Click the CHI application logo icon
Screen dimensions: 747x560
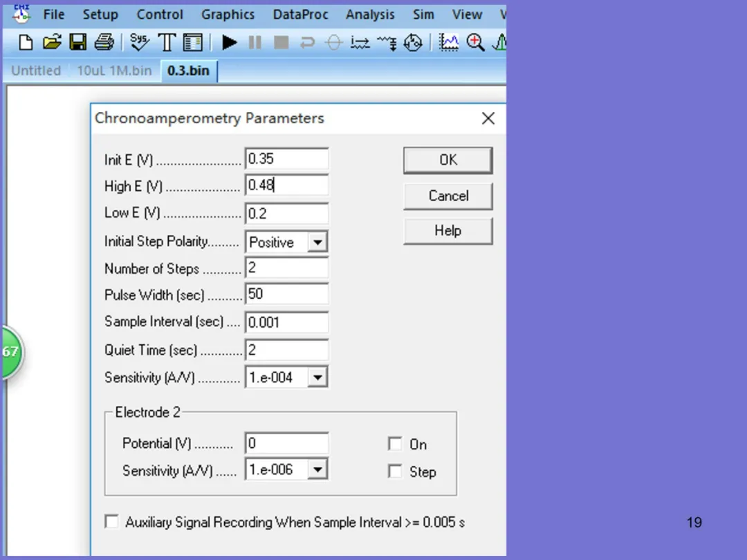tap(21, 13)
